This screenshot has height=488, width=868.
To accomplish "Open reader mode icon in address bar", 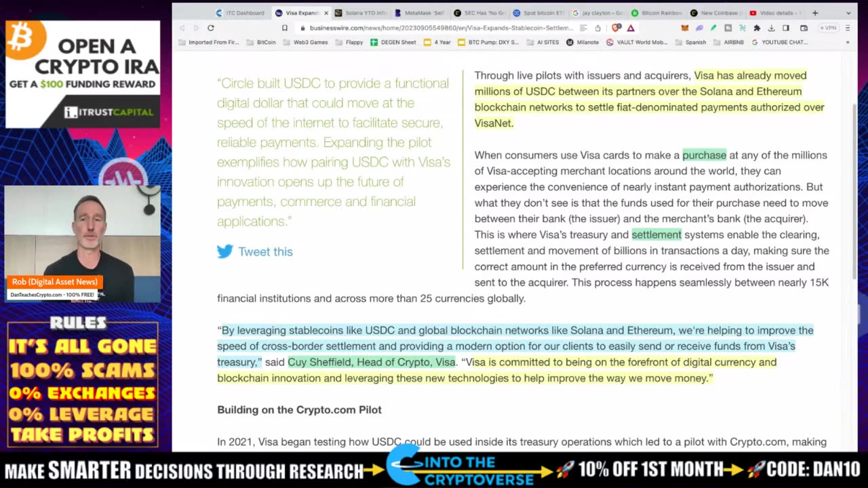I will coord(583,28).
